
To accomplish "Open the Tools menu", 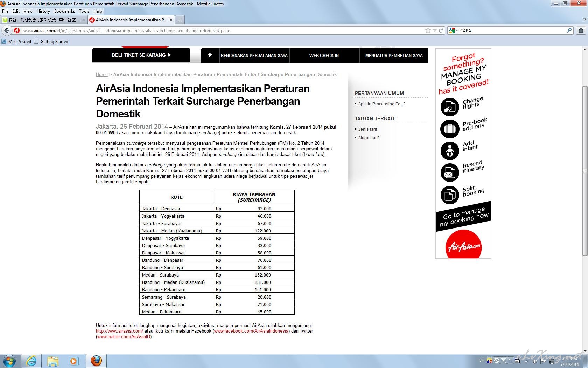I will click(x=84, y=11).
